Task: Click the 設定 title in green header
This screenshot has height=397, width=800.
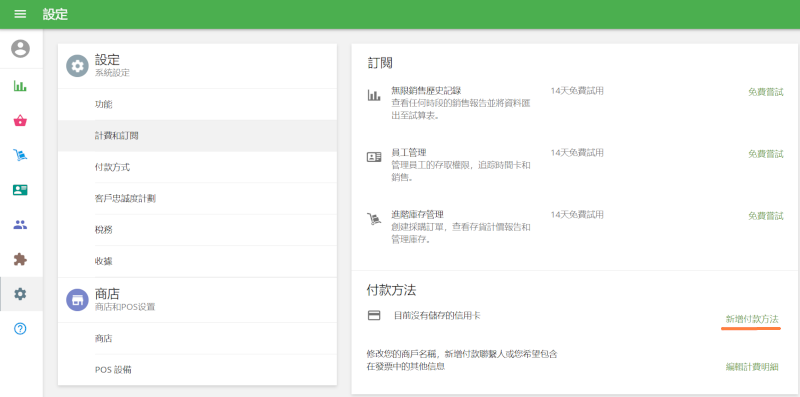Action: click(55, 14)
